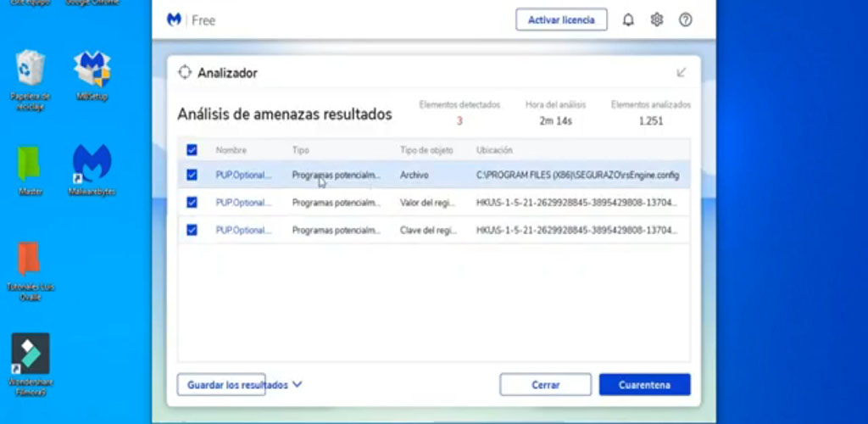Sort by the Nombre column header
This screenshot has height=424, width=868.
click(231, 150)
